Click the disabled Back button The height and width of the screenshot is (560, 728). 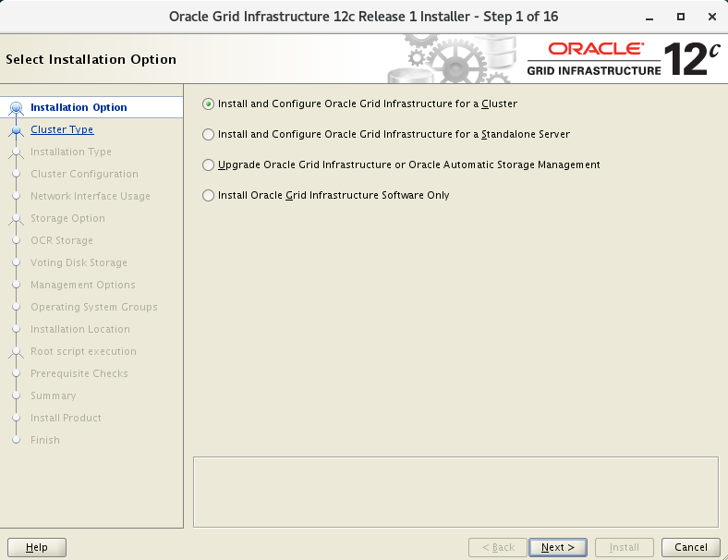(498, 547)
